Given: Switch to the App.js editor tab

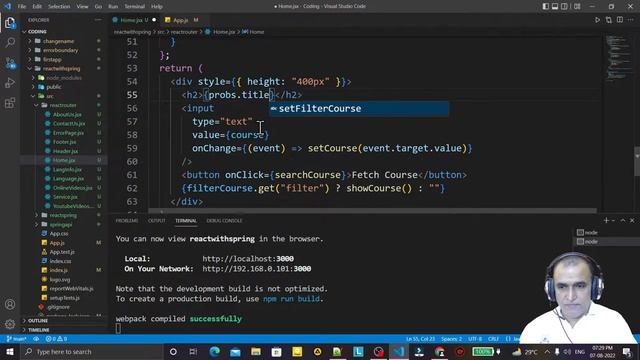Looking at the screenshot, I should (x=181, y=20).
